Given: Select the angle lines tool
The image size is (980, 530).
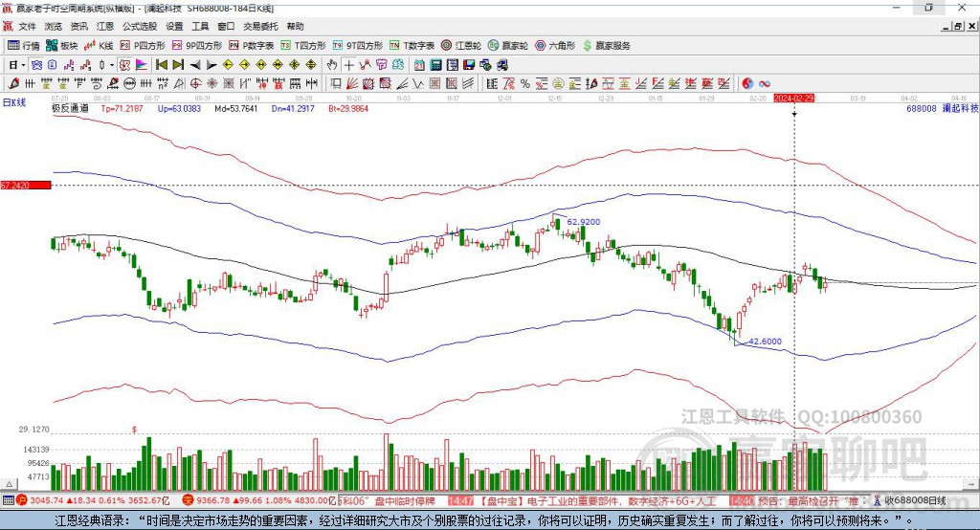Looking at the screenshot, I should 401,84.
